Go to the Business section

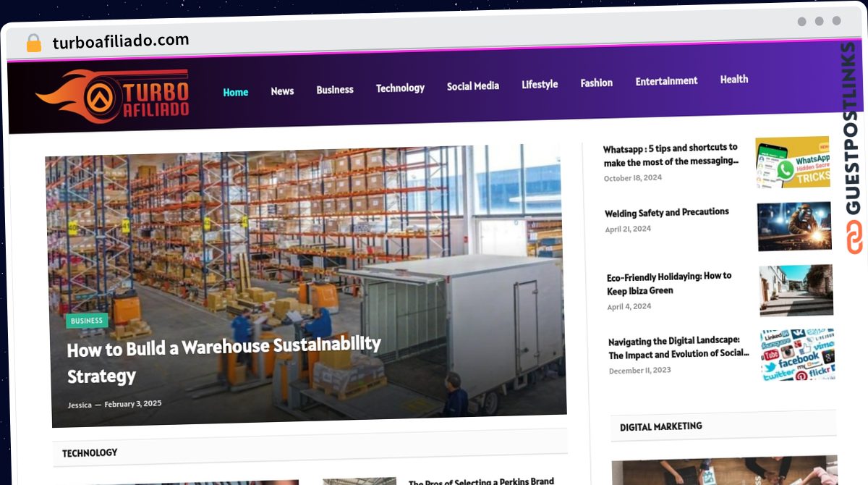tap(335, 90)
